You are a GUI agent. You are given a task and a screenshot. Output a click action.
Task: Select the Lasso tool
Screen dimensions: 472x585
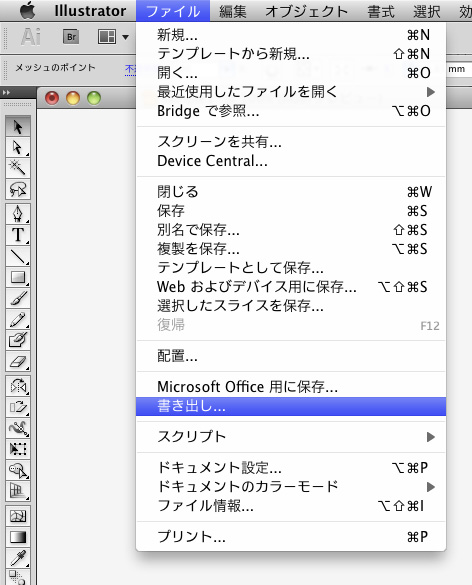[18, 190]
